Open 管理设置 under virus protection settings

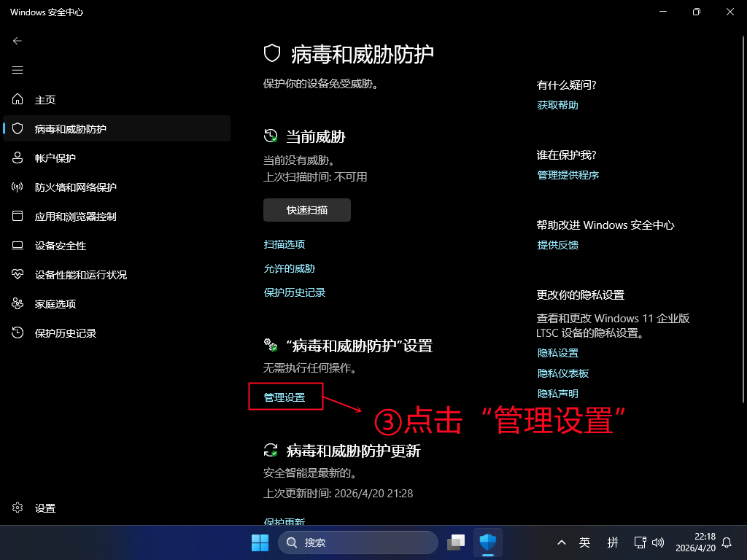coord(285,396)
